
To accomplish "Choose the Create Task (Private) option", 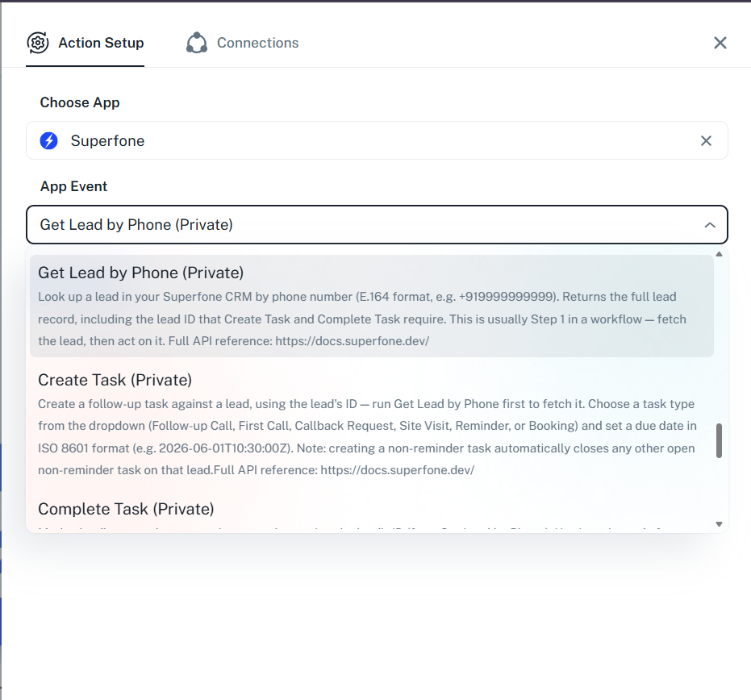I will coord(372,424).
